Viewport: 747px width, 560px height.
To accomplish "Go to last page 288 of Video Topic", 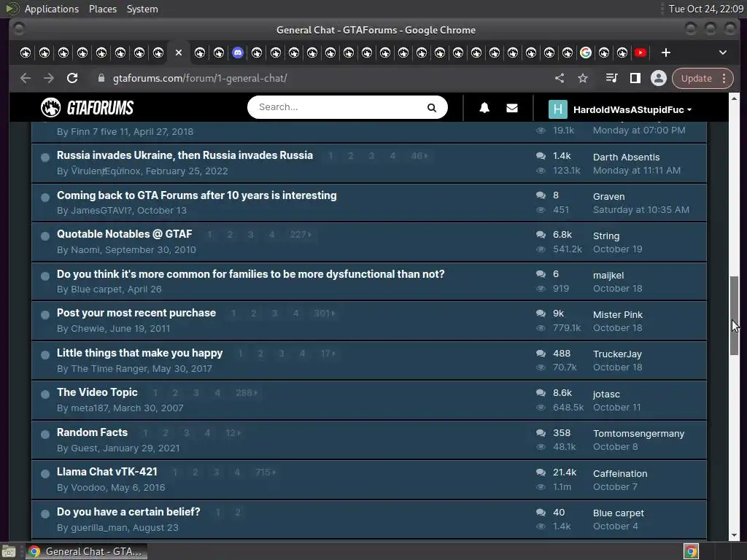I will point(246,393).
